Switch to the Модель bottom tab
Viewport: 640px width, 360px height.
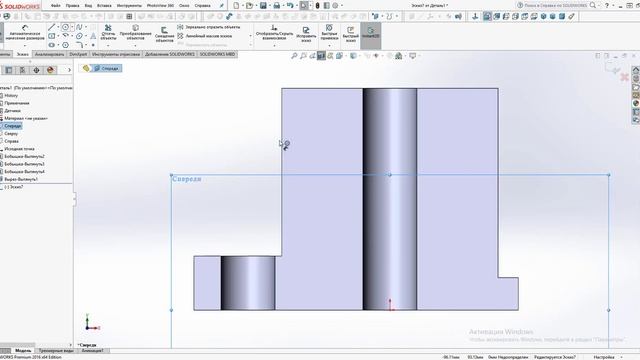coord(23,351)
